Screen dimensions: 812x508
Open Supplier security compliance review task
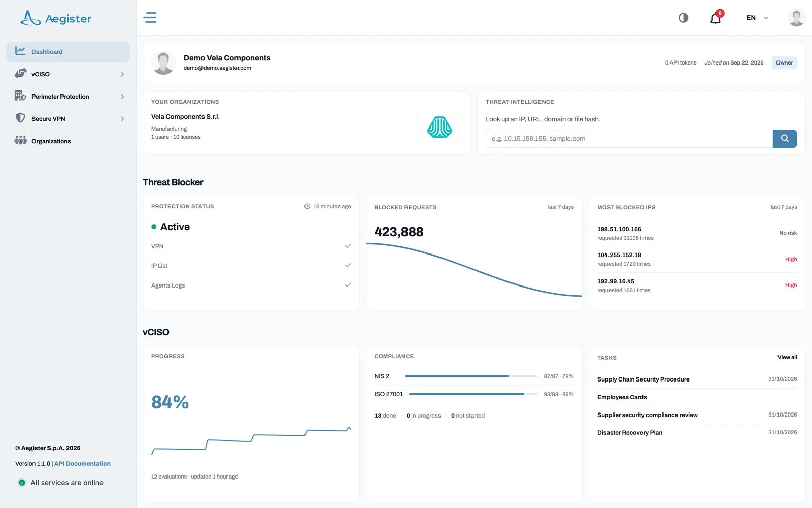tap(647, 415)
